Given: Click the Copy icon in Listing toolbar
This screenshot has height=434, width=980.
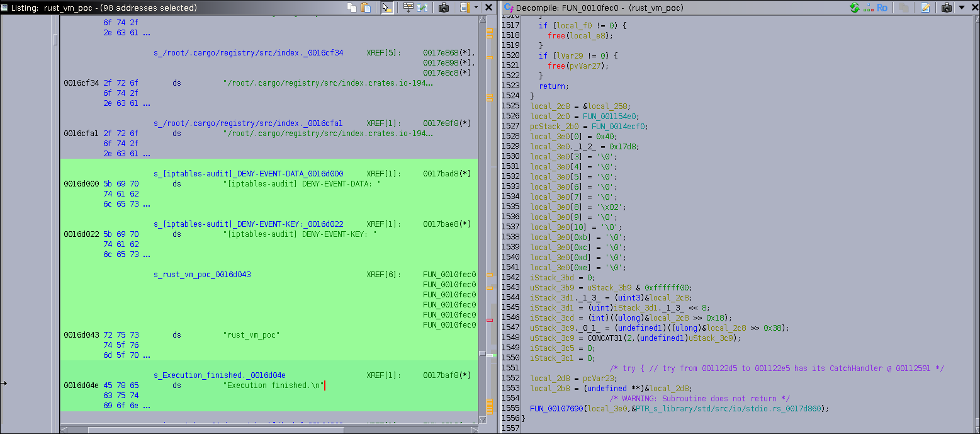Looking at the screenshot, I should point(352,8).
